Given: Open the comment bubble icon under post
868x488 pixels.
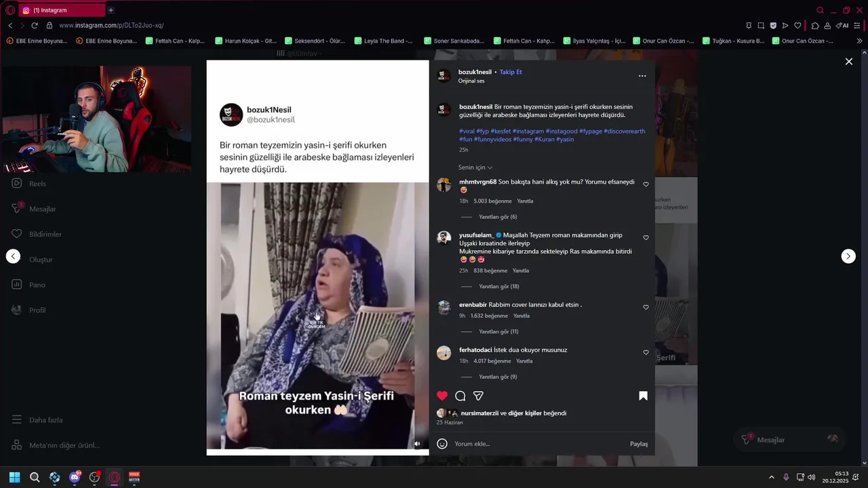Looking at the screenshot, I should (x=460, y=396).
